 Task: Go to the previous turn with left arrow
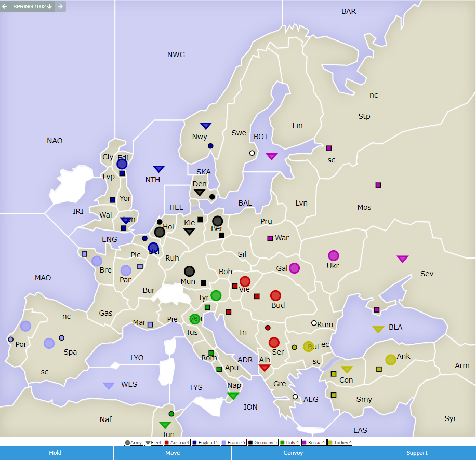click(x=5, y=7)
